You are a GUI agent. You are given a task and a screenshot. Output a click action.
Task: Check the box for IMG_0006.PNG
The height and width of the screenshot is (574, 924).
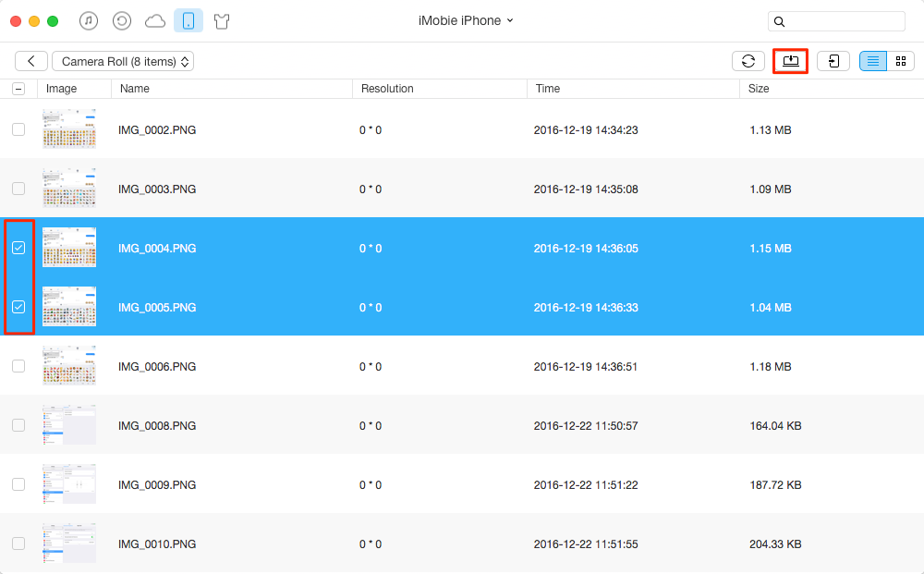[18, 366]
